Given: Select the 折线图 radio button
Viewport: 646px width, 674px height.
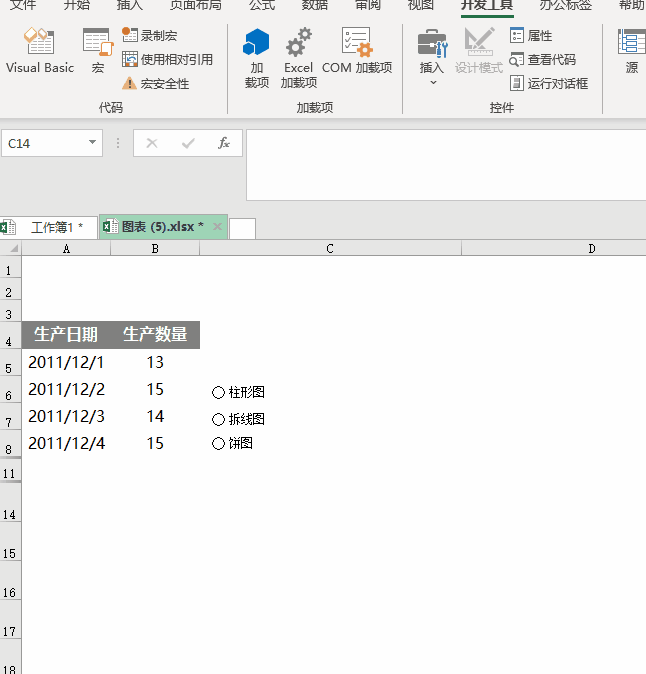Looking at the screenshot, I should (x=219, y=420).
